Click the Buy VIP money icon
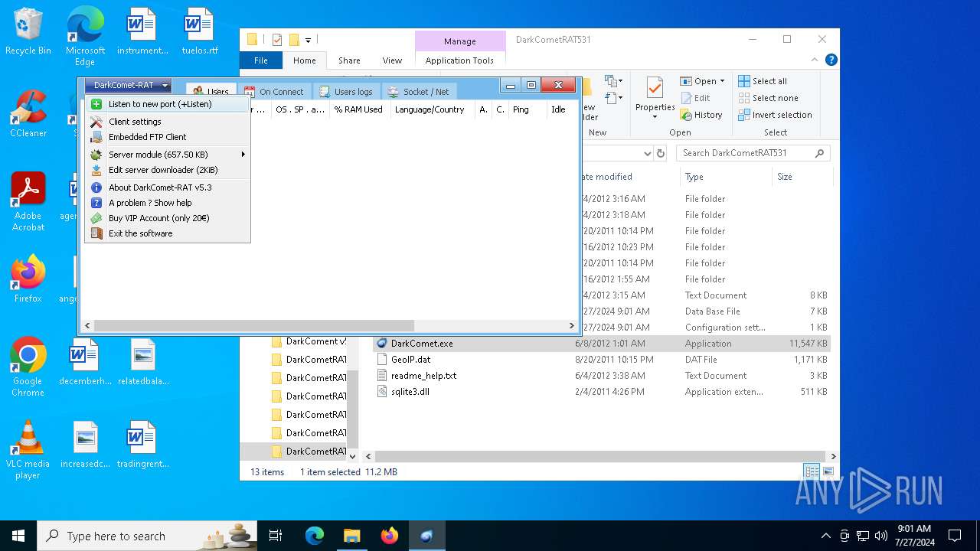 (96, 218)
